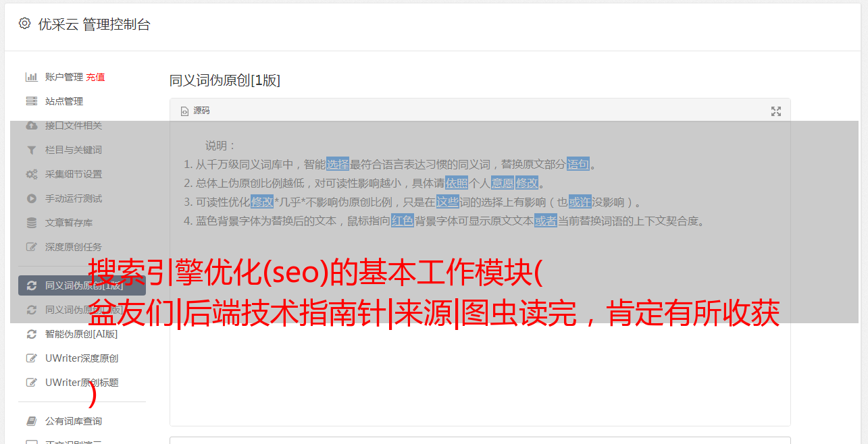Toggle fullscreen with the editor expand icon

click(x=776, y=111)
